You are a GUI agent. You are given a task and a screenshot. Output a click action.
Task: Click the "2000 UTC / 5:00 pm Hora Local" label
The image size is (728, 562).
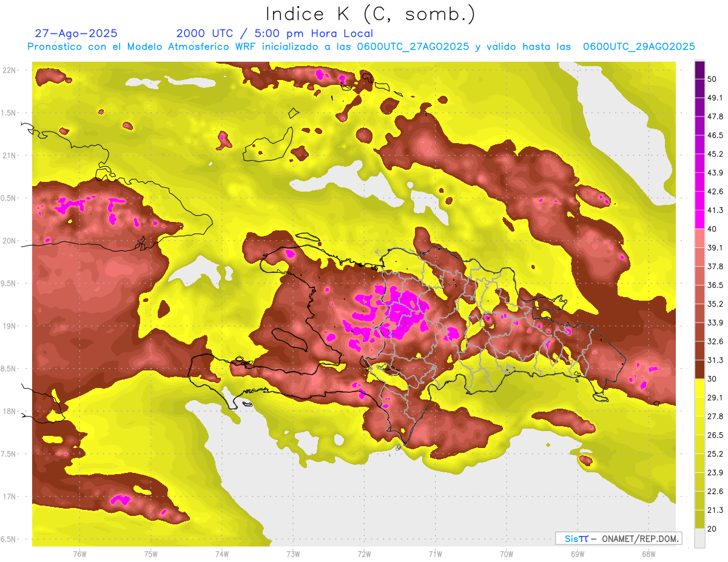pos(274,33)
